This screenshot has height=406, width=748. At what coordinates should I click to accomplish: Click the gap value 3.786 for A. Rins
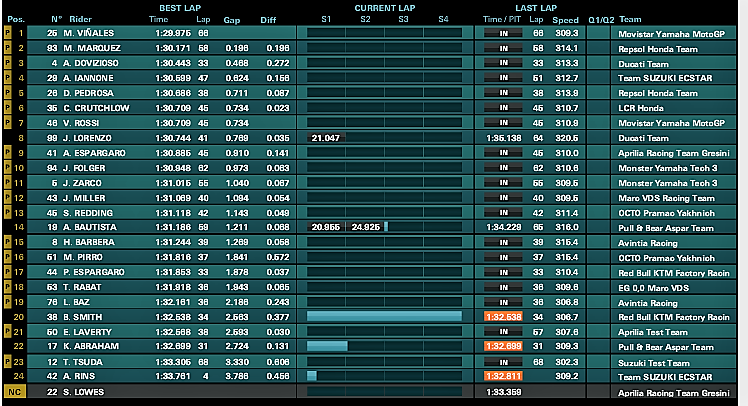tap(237, 376)
